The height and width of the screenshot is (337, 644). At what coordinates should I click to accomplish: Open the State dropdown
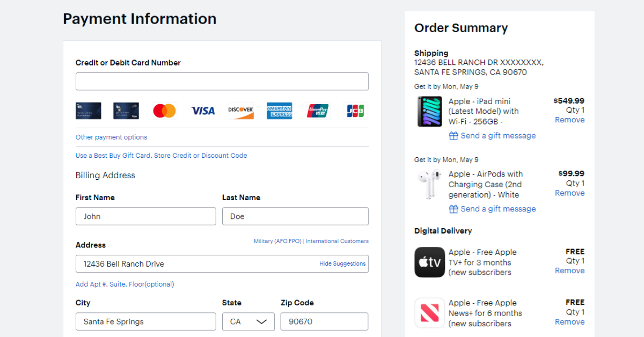(248, 321)
